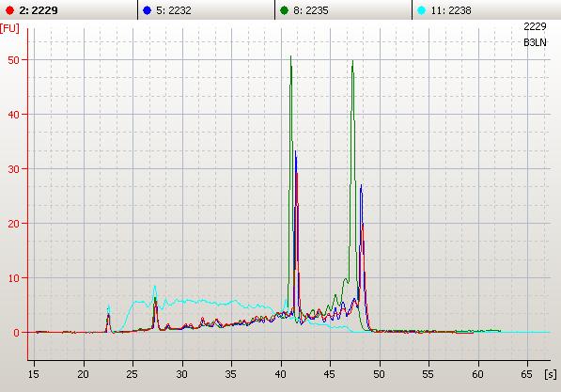Open the 11: 2238 sample tab

(x=487, y=10)
